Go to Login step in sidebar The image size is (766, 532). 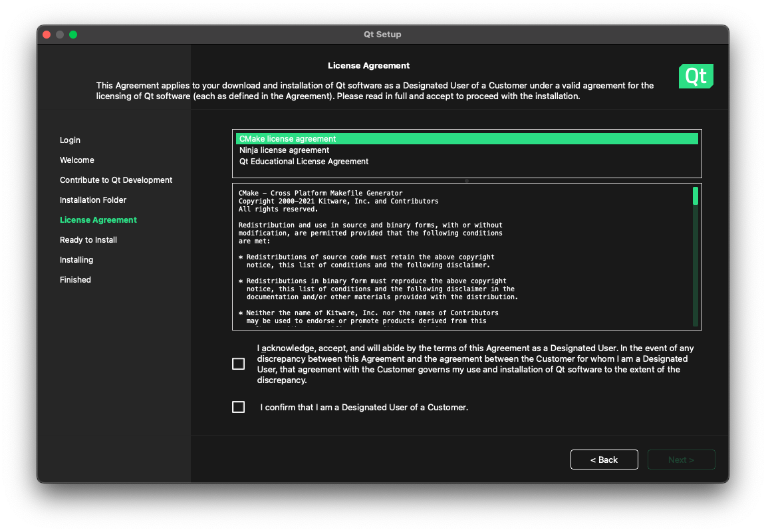(x=70, y=140)
